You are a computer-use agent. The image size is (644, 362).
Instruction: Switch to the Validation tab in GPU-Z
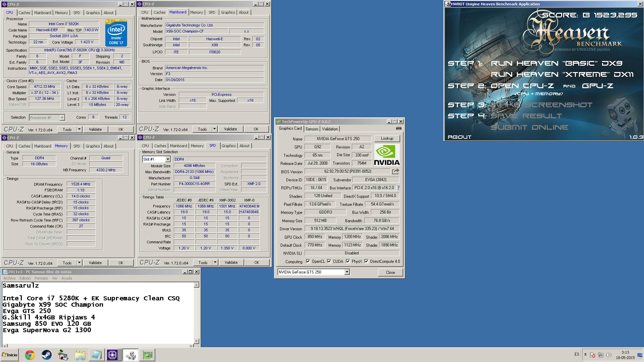pos(330,129)
